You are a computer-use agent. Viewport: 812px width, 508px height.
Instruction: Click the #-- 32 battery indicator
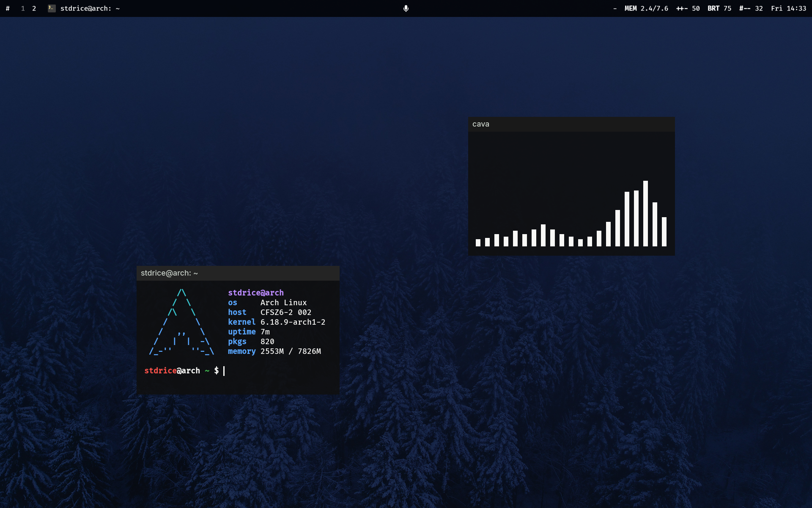tap(751, 8)
